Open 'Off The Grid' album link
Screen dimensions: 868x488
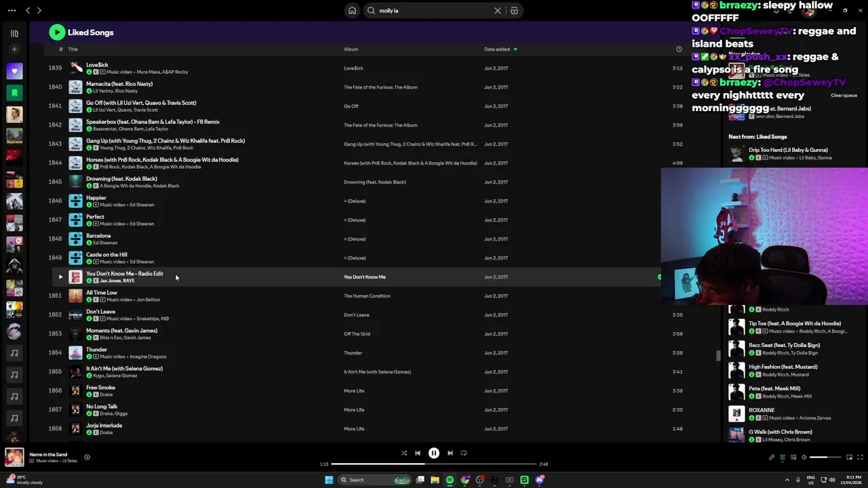click(357, 334)
